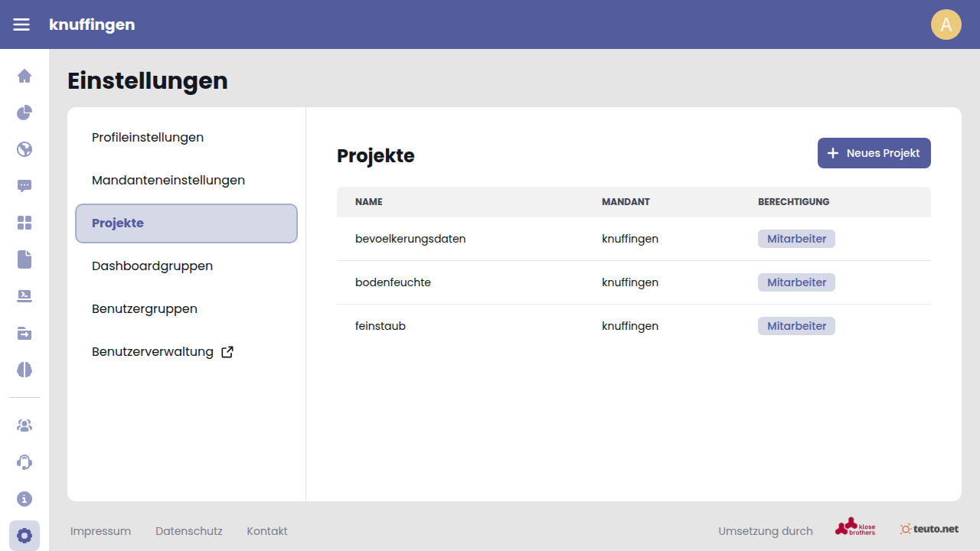Click the globe icon in sidebar
Image resolution: width=980 pixels, height=551 pixels.
[x=24, y=149]
